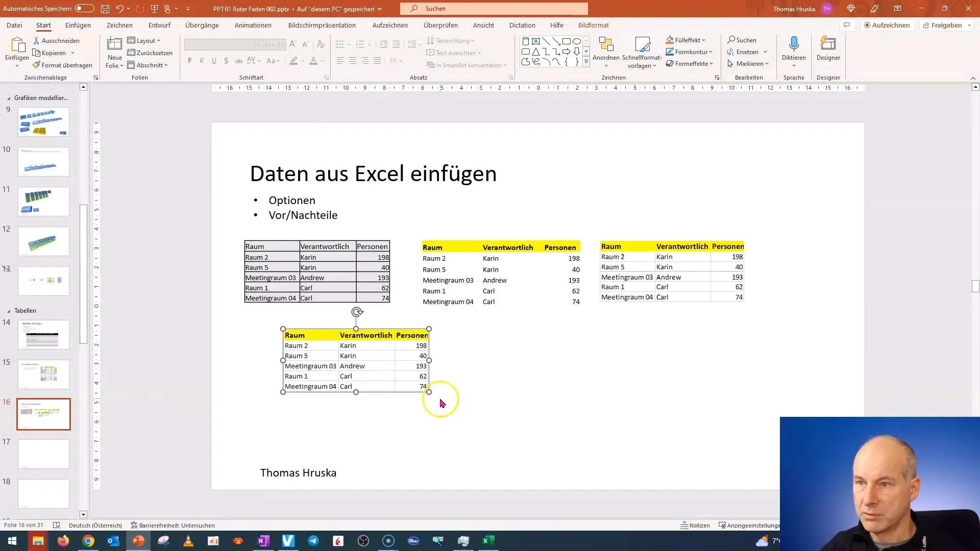Select the Arrange objects icon
The height and width of the screenshot is (551, 980).
pos(605,53)
